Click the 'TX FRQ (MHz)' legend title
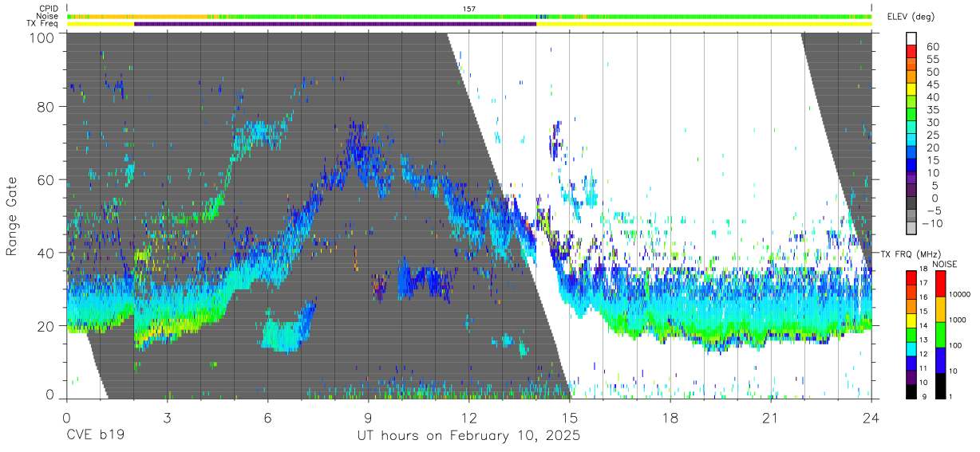Screen dimensions: 980x452 pos(911,254)
